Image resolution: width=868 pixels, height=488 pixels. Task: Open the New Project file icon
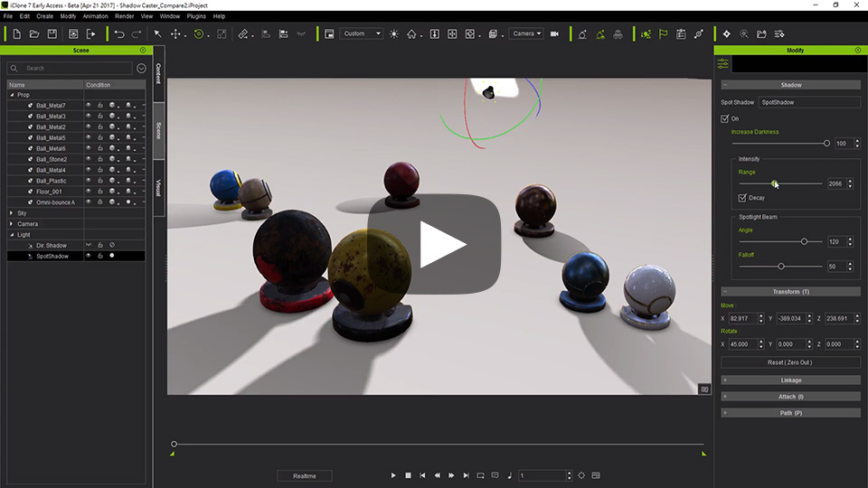coord(16,34)
